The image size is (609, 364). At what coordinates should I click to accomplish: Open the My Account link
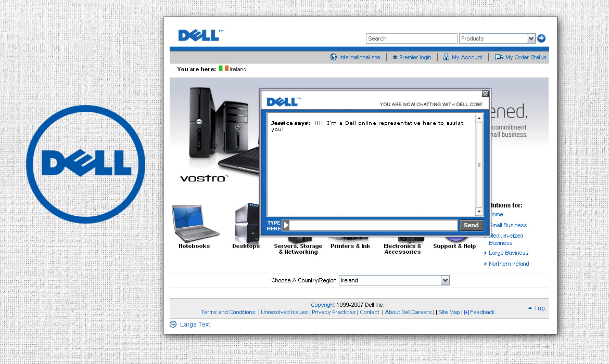(467, 57)
